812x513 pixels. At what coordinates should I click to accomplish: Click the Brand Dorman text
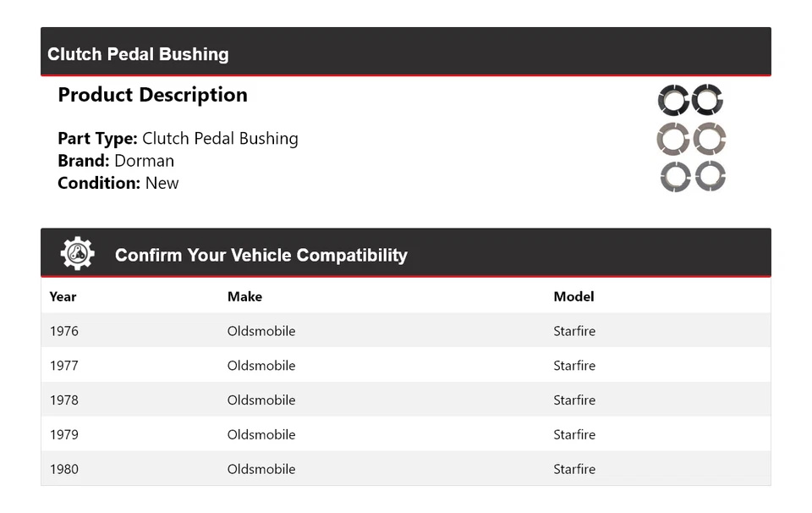pyautogui.click(x=116, y=161)
